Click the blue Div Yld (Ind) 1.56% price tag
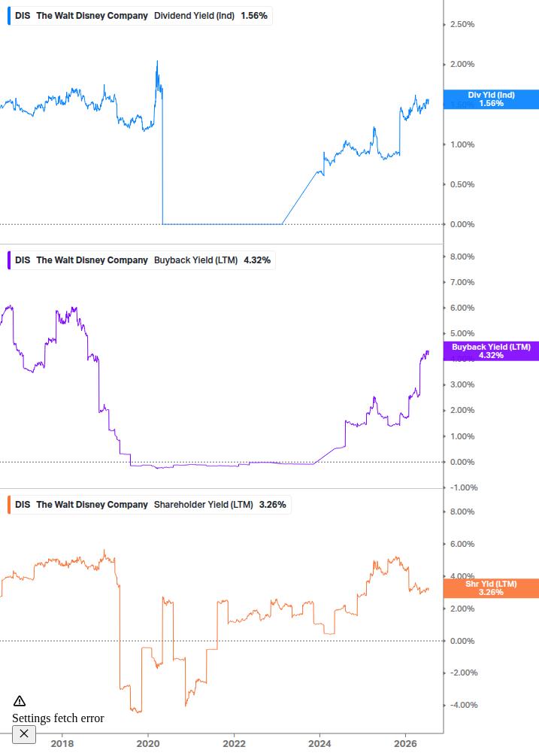Image resolution: width=539 pixels, height=756 pixels. [x=491, y=99]
